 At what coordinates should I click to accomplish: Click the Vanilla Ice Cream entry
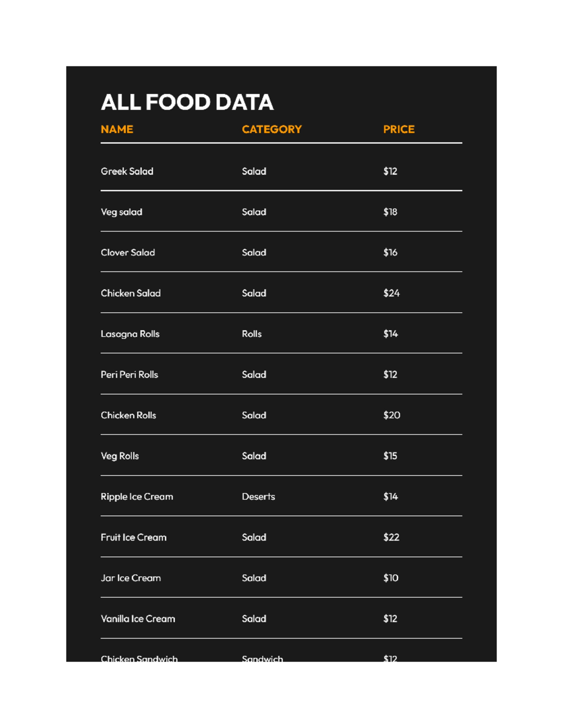[138, 619]
